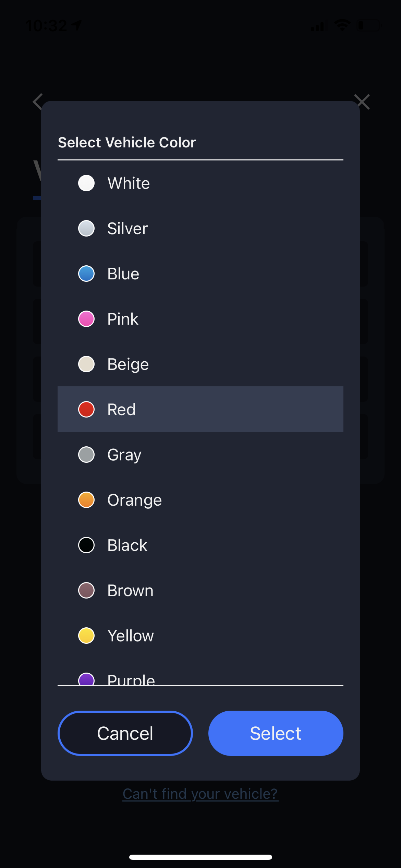Select the partially visible Purple option
This screenshot has width=401, height=868.
(131, 679)
